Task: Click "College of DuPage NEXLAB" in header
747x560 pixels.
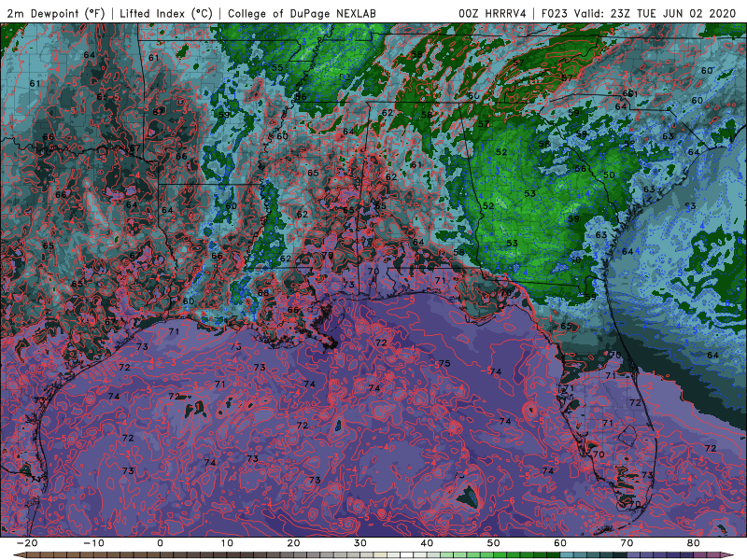Action: pos(302,13)
